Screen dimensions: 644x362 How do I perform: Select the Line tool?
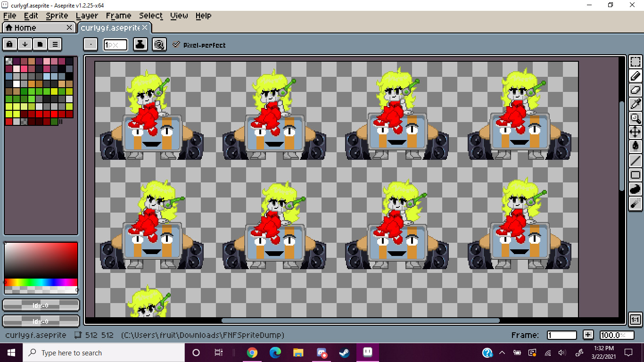click(x=636, y=161)
